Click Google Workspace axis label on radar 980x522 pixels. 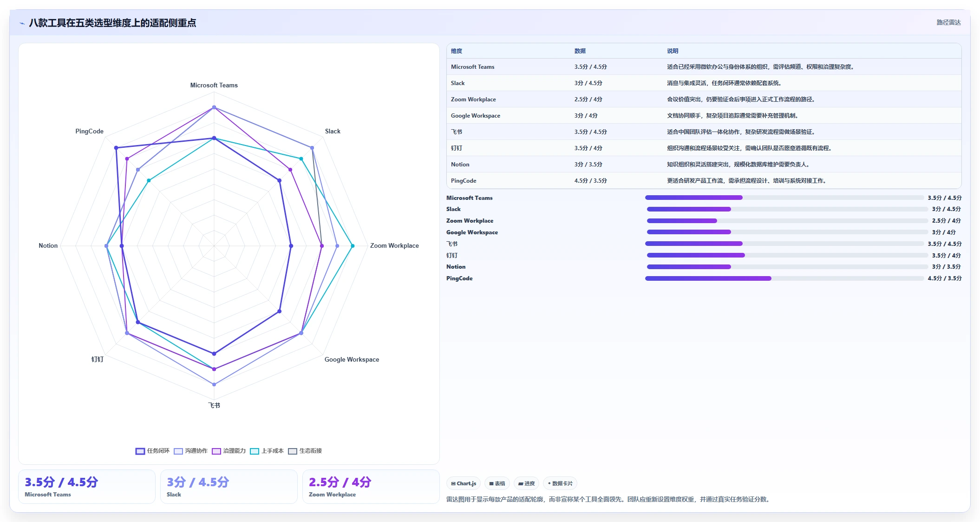coord(352,359)
